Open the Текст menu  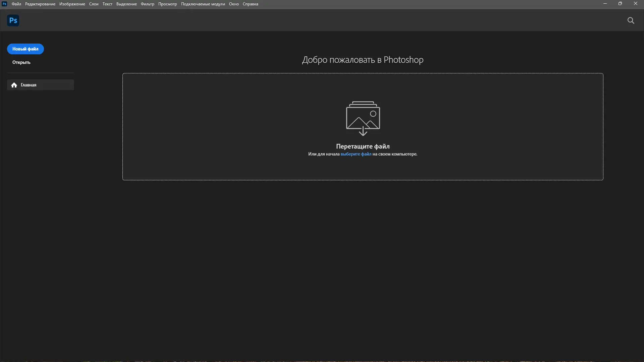[x=107, y=4]
